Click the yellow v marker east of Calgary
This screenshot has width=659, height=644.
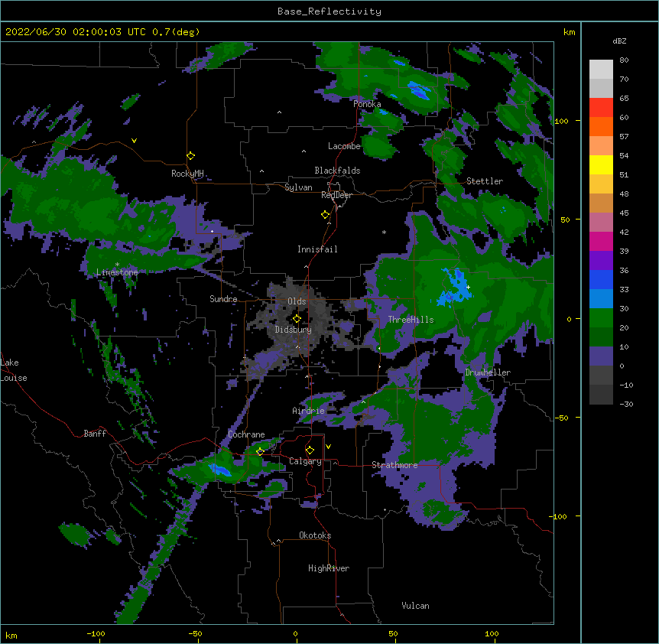328,447
